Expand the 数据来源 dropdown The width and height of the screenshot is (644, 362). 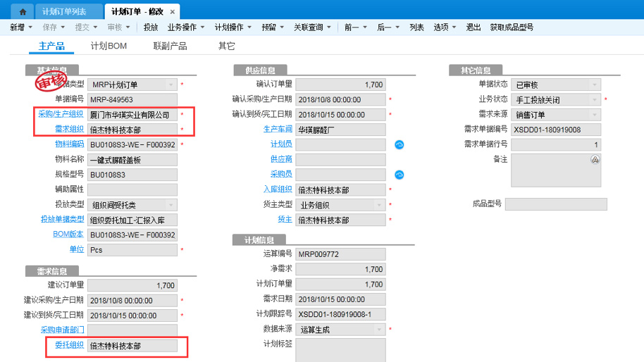(x=378, y=330)
